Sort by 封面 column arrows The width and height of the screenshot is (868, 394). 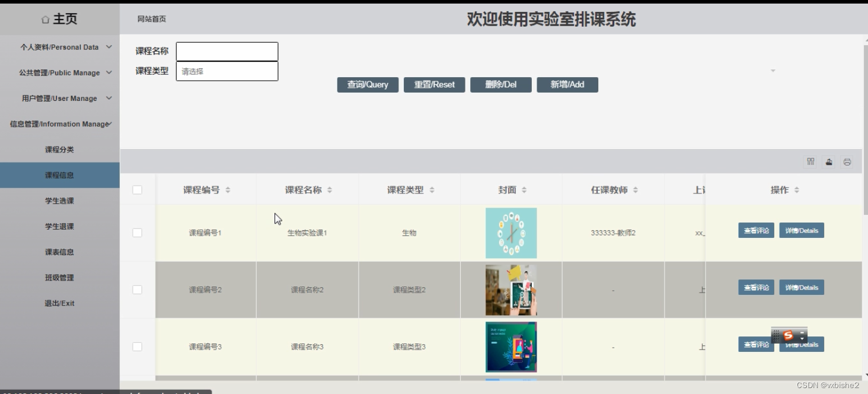tap(524, 190)
